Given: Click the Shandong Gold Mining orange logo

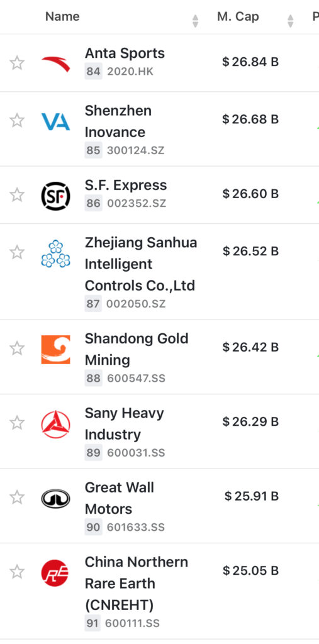Looking at the screenshot, I should click(x=55, y=350).
